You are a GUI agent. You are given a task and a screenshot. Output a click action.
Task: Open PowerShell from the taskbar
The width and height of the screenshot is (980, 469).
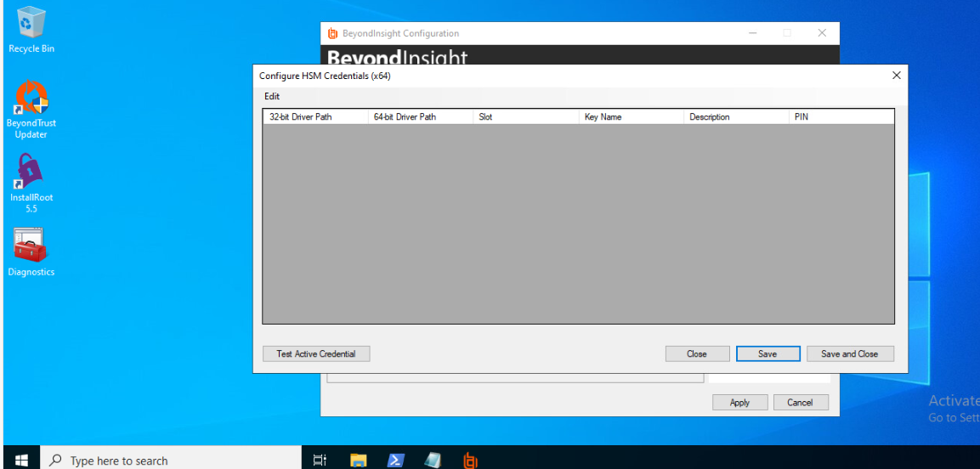point(395,461)
